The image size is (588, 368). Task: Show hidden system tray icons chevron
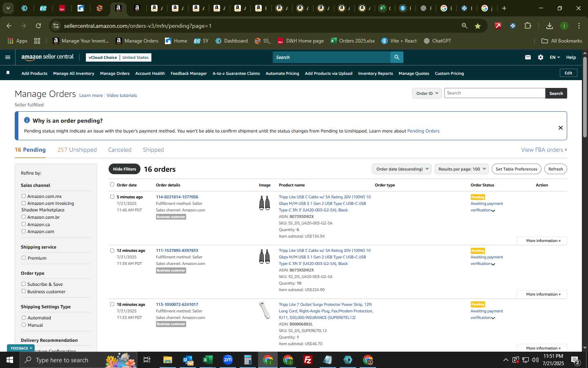pos(506,360)
